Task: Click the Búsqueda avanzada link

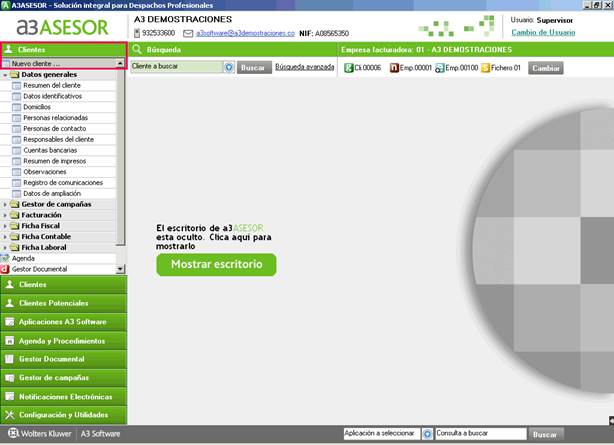Action: click(305, 67)
